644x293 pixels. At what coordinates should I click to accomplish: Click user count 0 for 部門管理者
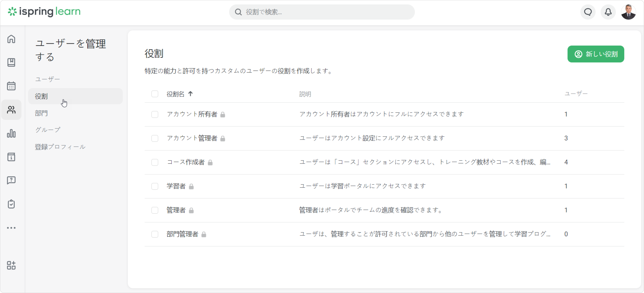point(566,234)
